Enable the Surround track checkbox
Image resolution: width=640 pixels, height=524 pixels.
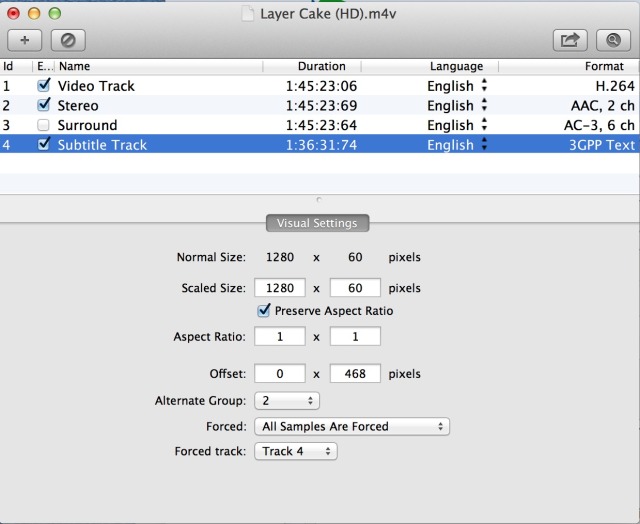(x=43, y=125)
